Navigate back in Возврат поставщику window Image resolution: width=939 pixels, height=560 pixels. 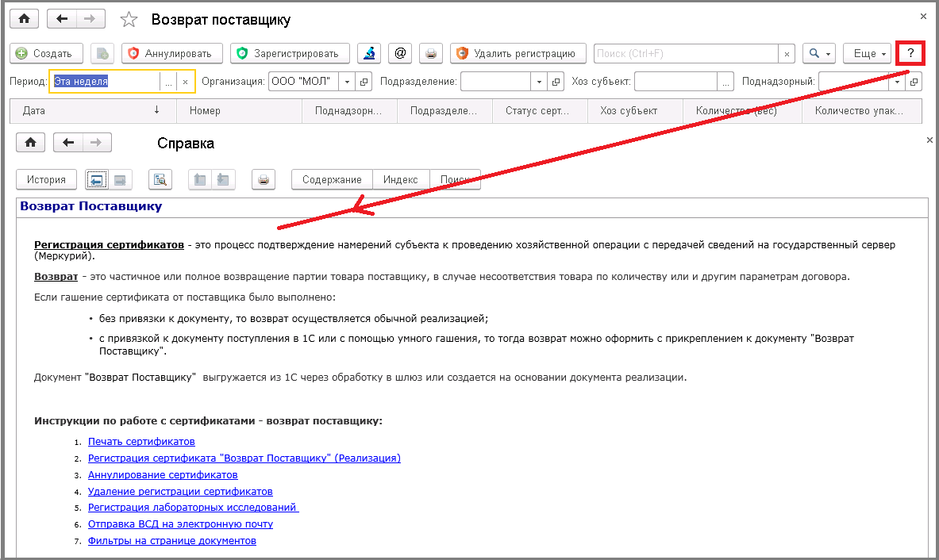tap(62, 19)
